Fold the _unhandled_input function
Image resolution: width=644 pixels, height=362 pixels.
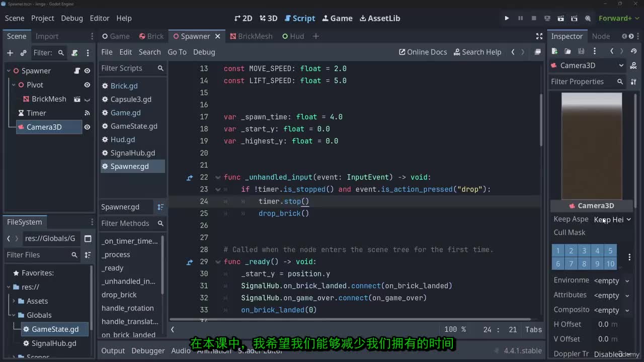pos(218,177)
